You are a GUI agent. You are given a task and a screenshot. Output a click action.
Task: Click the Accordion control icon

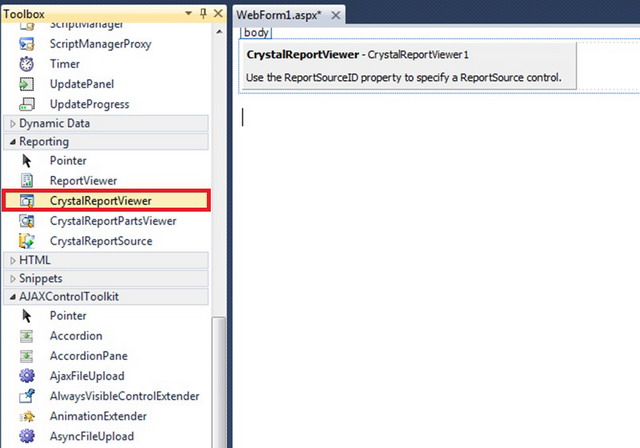pyautogui.click(x=27, y=336)
